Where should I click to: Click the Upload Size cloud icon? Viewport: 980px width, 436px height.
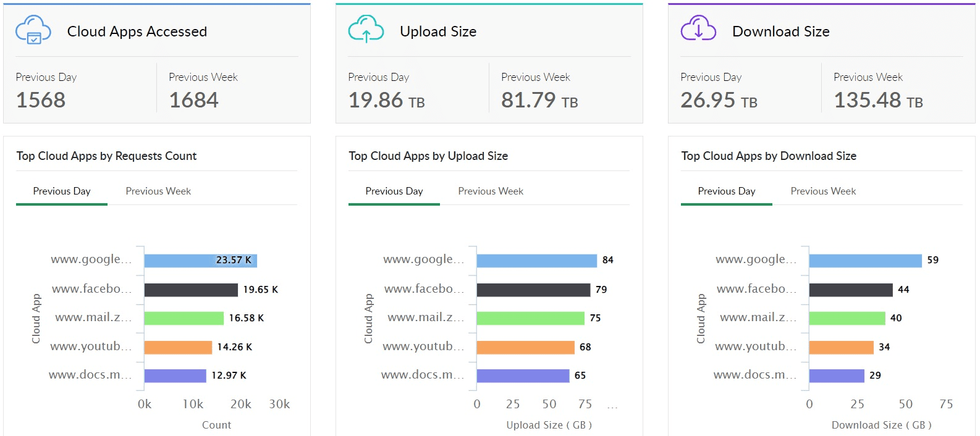(x=366, y=30)
